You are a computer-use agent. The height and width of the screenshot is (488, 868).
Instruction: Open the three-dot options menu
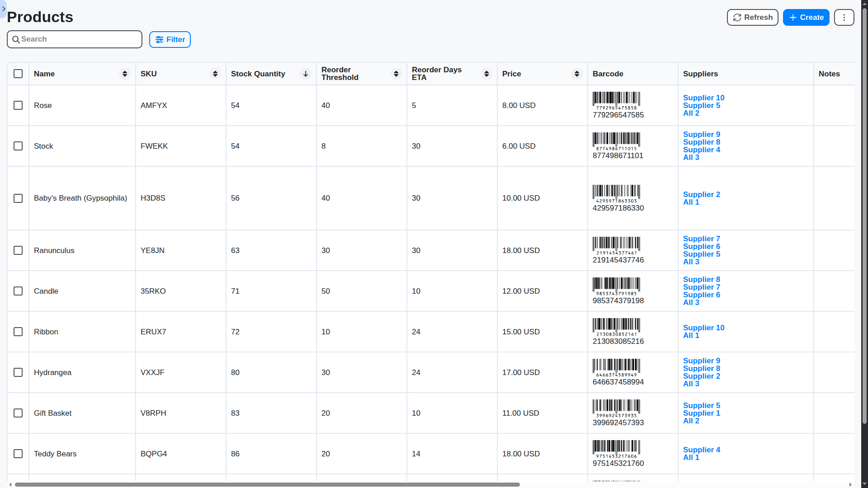pos(844,17)
